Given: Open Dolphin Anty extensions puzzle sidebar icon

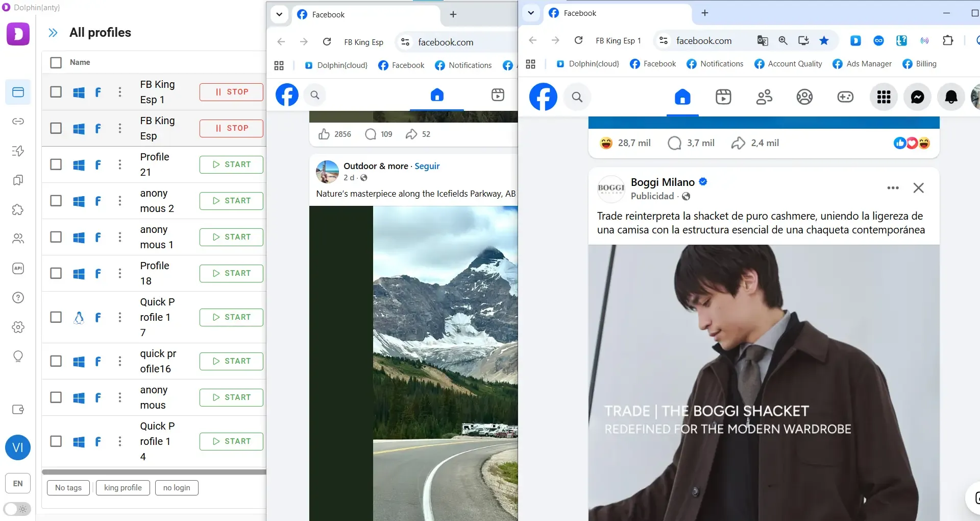Looking at the screenshot, I should tap(18, 209).
